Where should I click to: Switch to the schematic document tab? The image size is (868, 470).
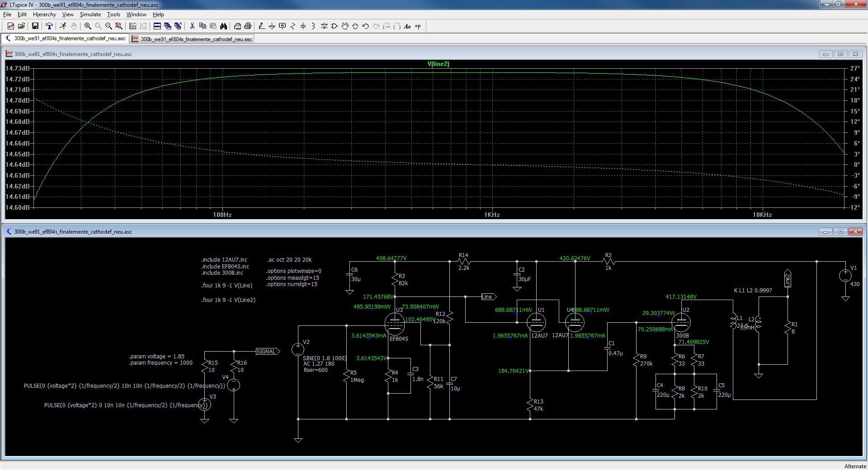[66, 38]
